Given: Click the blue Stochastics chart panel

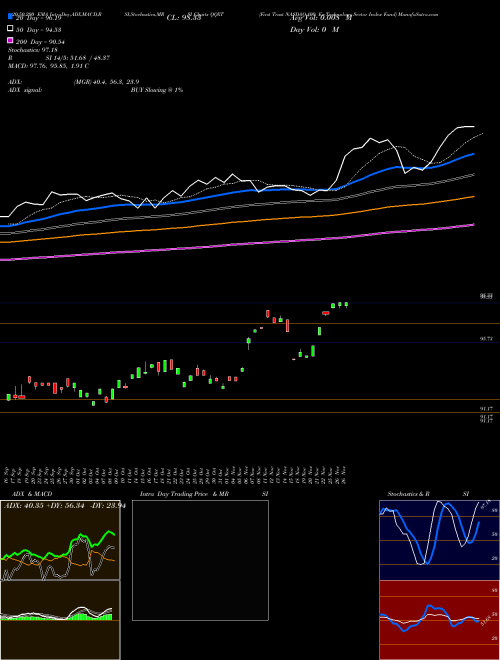Looking at the screenshot, I should [x=439, y=540].
